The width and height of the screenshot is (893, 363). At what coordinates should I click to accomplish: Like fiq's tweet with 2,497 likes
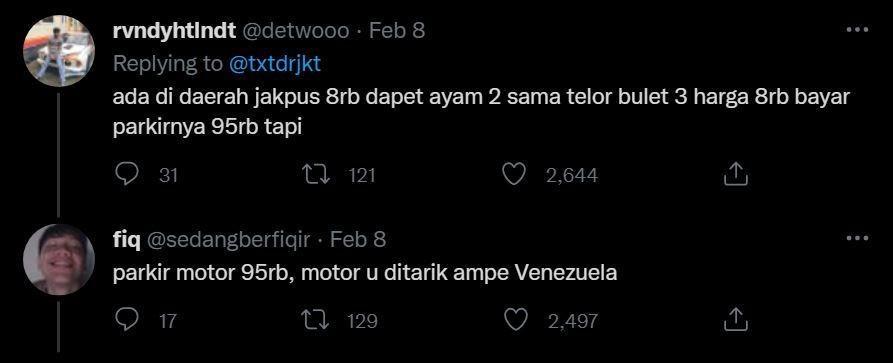coord(517,320)
